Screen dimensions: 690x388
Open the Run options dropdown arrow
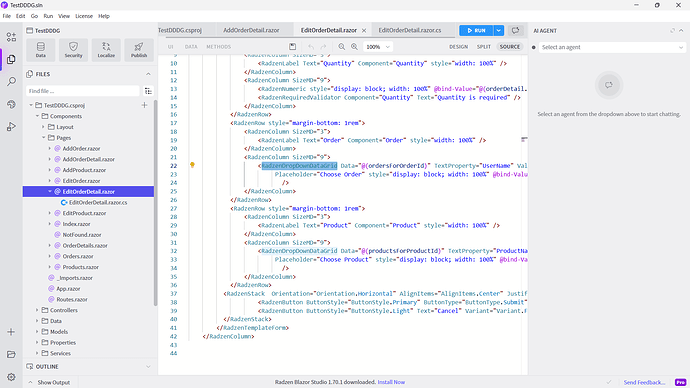499,30
